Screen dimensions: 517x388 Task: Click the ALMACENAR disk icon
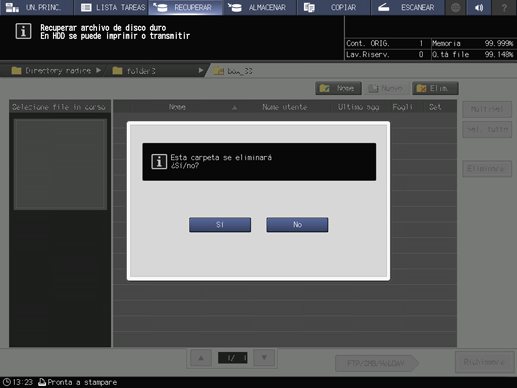pyautogui.click(x=235, y=7)
